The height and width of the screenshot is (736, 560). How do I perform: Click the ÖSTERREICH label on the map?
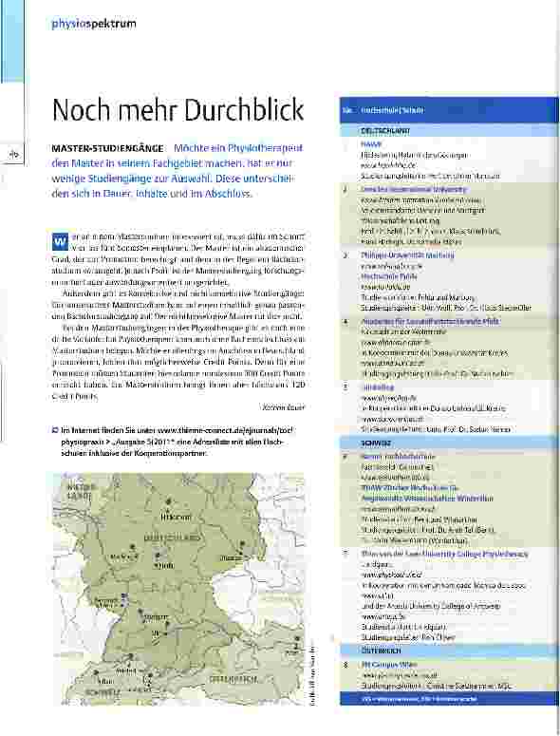(x=233, y=679)
